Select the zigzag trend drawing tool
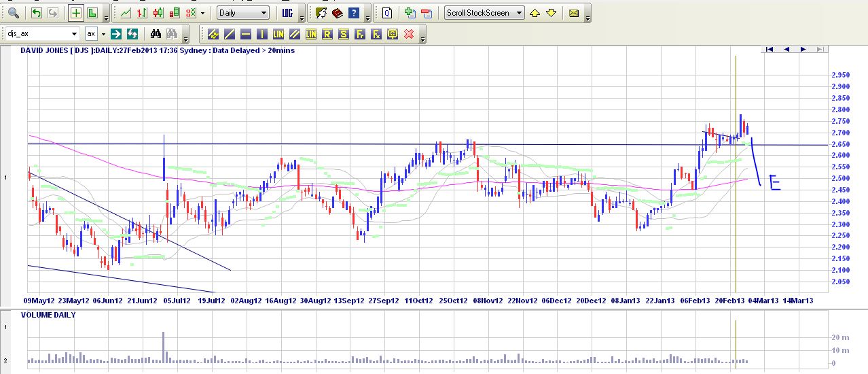868x374 pixels. click(213, 33)
